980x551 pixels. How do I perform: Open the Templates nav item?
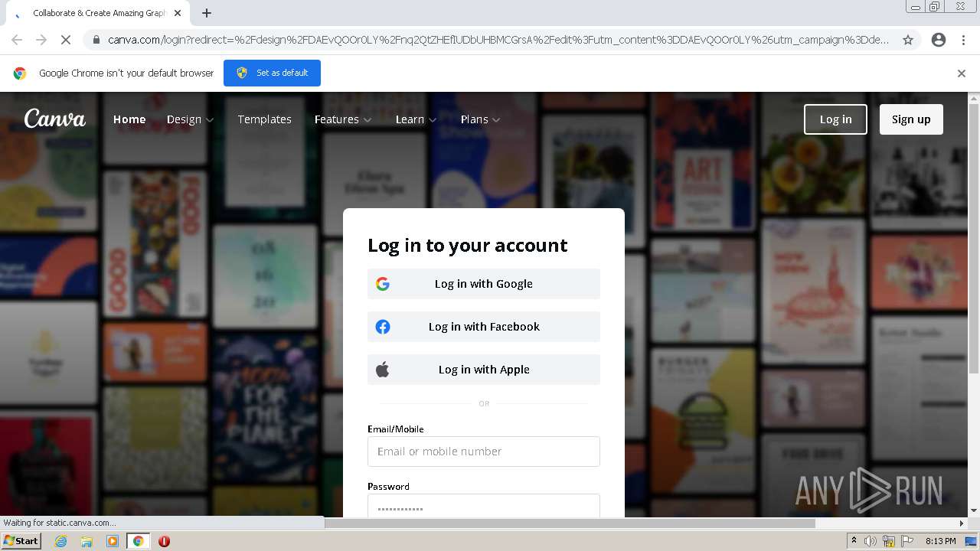coord(264,119)
